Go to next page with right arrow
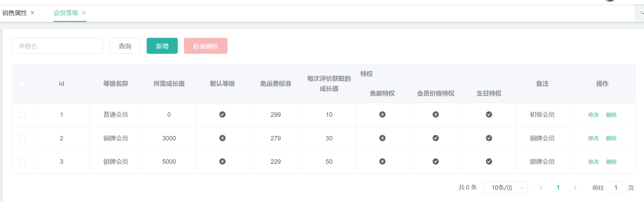This screenshot has width=644, height=201. click(575, 187)
